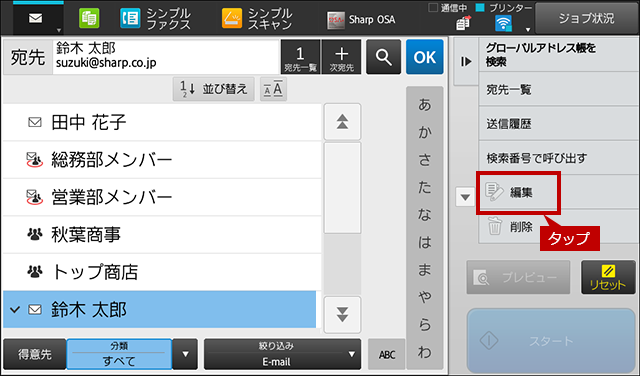Jump to た index

coord(424,187)
